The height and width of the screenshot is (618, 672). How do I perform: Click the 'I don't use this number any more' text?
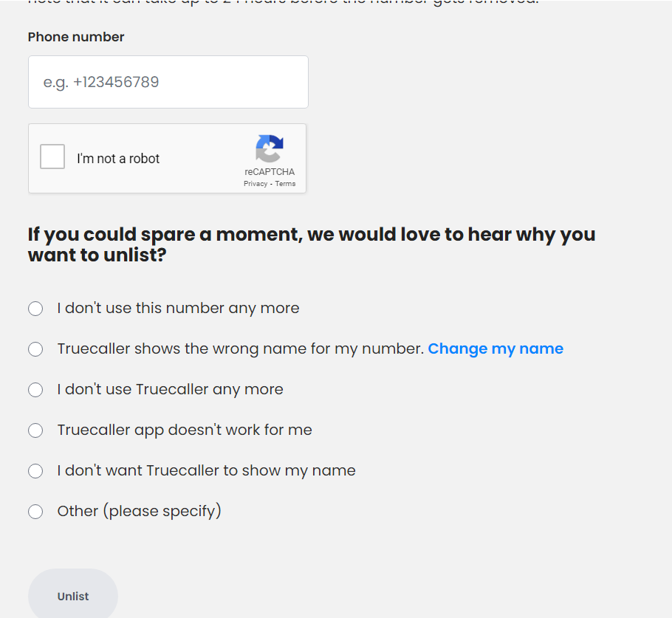(x=178, y=308)
